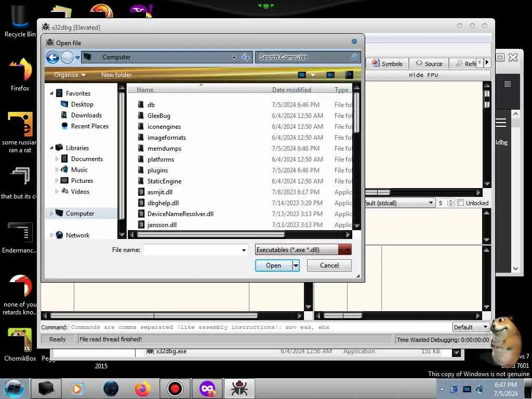Click the file list horizontal scrollbar
Screen dimensions: 532x399
[x=211, y=234]
